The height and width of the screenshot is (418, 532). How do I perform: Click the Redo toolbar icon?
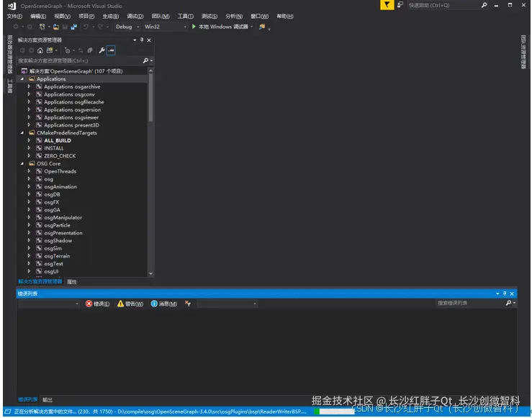click(x=101, y=27)
